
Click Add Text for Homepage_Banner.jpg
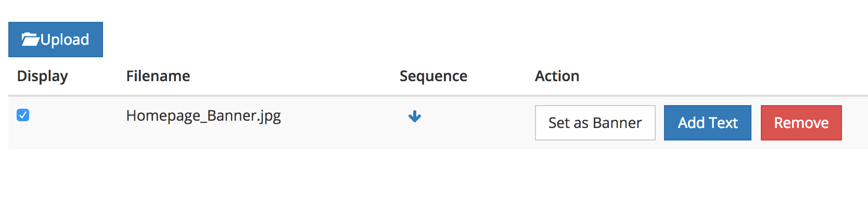click(708, 123)
